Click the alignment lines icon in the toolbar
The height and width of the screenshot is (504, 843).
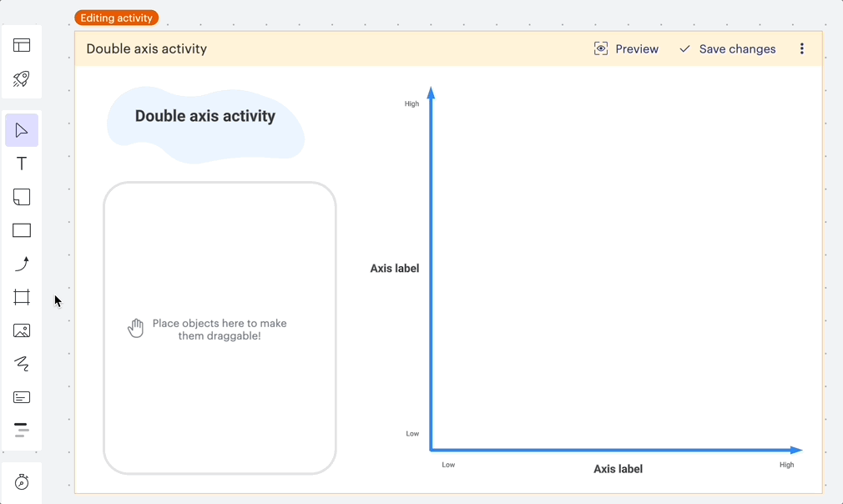21,431
